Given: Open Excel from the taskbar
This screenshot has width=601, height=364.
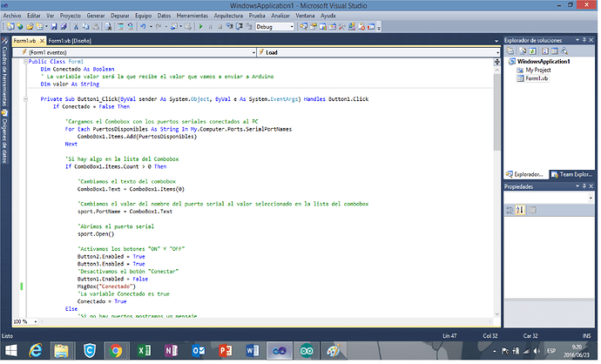Looking at the screenshot, I should (x=145, y=353).
